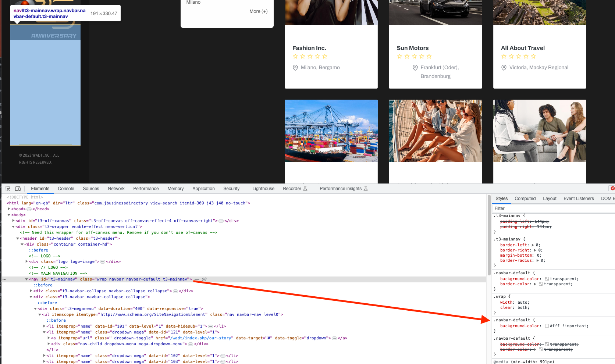Open the three-dot actions for the selected nav row
615x364 pixels.
(x=4, y=279)
